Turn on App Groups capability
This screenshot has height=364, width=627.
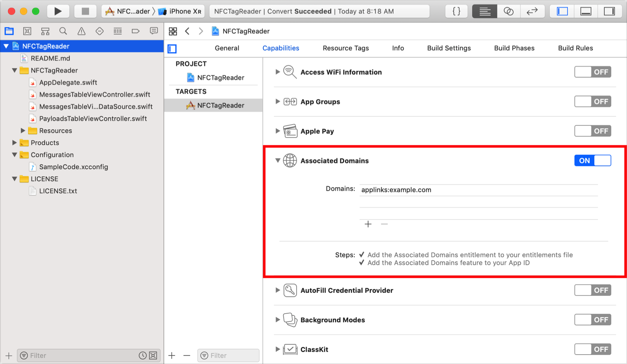[x=592, y=101]
